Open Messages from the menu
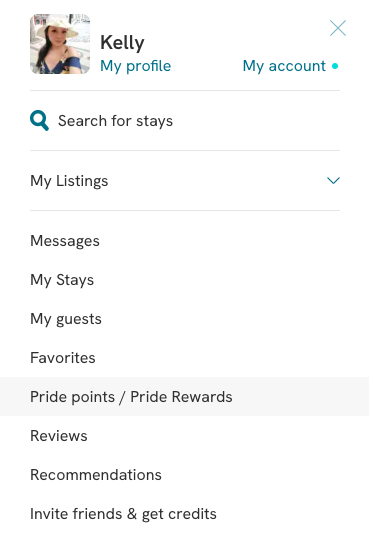Image resolution: width=369 pixels, height=541 pixels. [65, 241]
